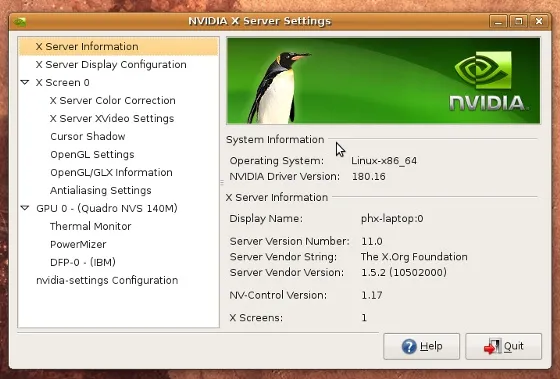Open OpenGL Settings page
Screen dimensions: 560x379
92,154
